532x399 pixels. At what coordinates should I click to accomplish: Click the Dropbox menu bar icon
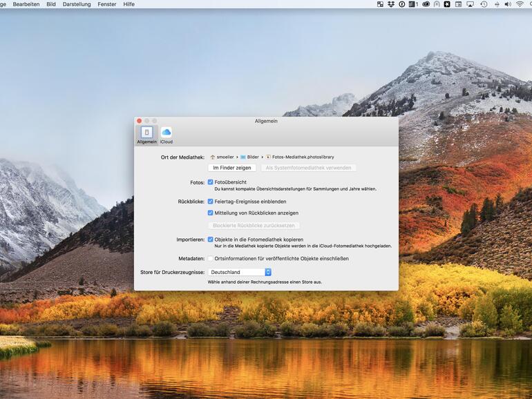coord(391,4)
